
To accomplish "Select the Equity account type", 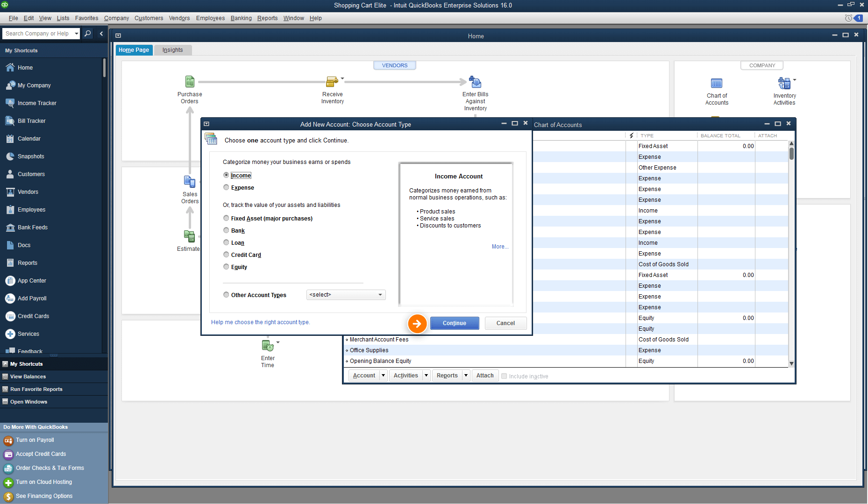I will [226, 267].
